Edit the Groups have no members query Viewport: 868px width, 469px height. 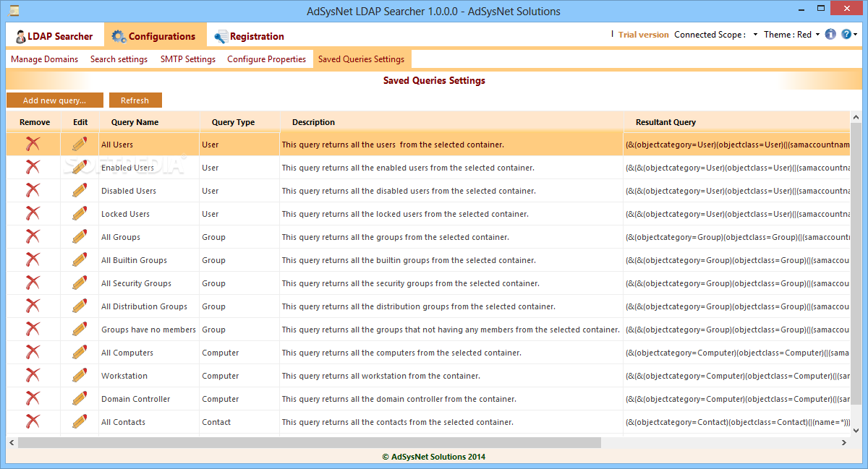tap(80, 330)
